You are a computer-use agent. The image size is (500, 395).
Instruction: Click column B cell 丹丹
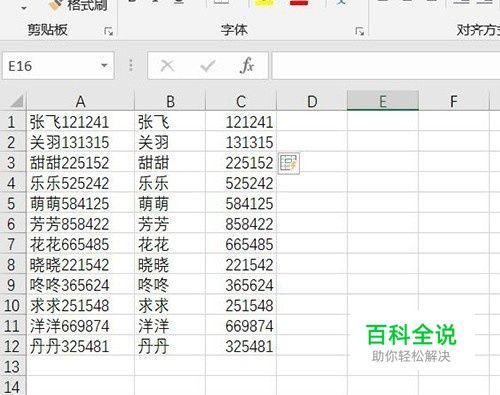click(170, 346)
